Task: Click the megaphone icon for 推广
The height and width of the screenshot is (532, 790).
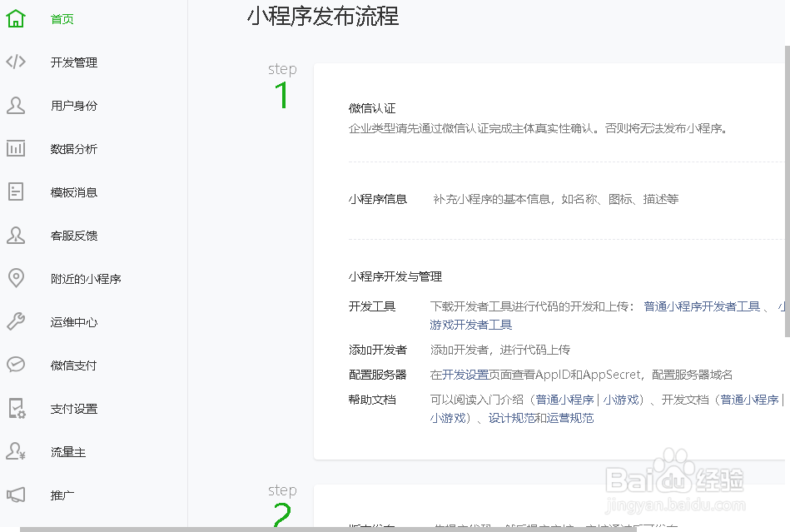Action: tap(16, 495)
